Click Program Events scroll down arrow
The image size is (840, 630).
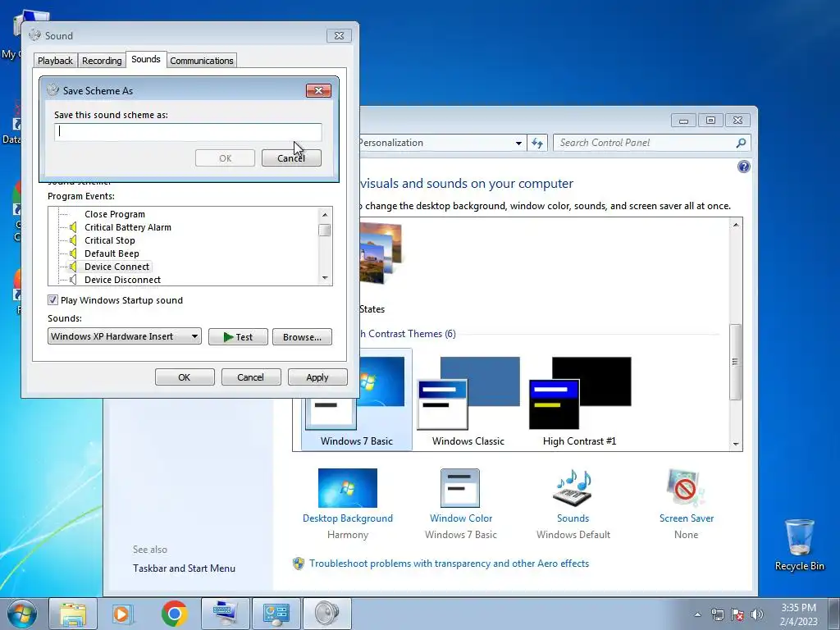pyautogui.click(x=325, y=278)
